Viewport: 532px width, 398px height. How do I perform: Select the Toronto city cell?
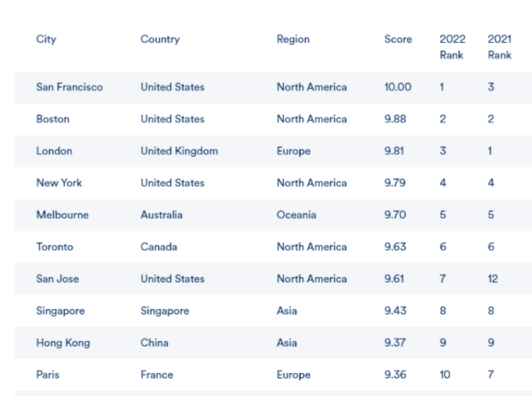55,247
